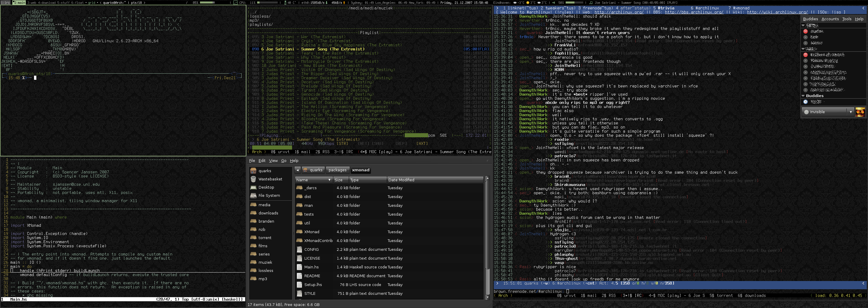868x308 pixels.
Task: Open Edit menu in file manager
Action: click(x=262, y=161)
